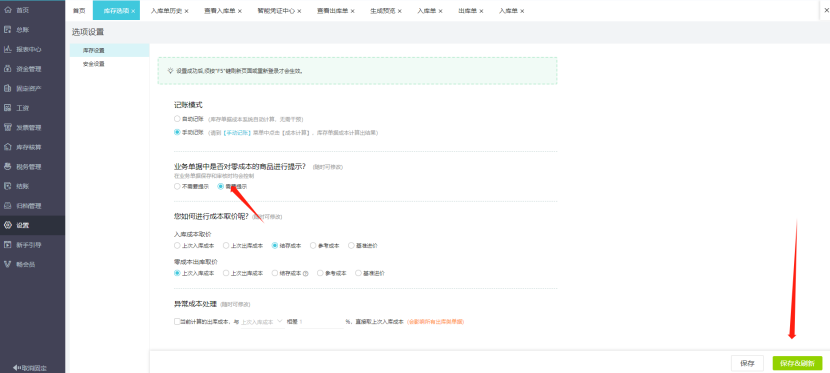
Task: Open 资金管理 in the sidebar
Action: click(x=7, y=69)
